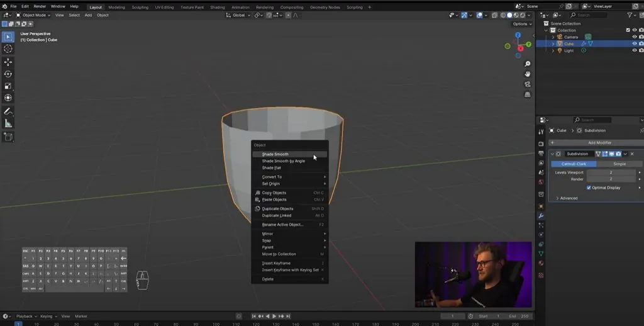This screenshot has height=326, width=644.
Task: Click the zoom magnifier viewport icon
Action: [528, 64]
